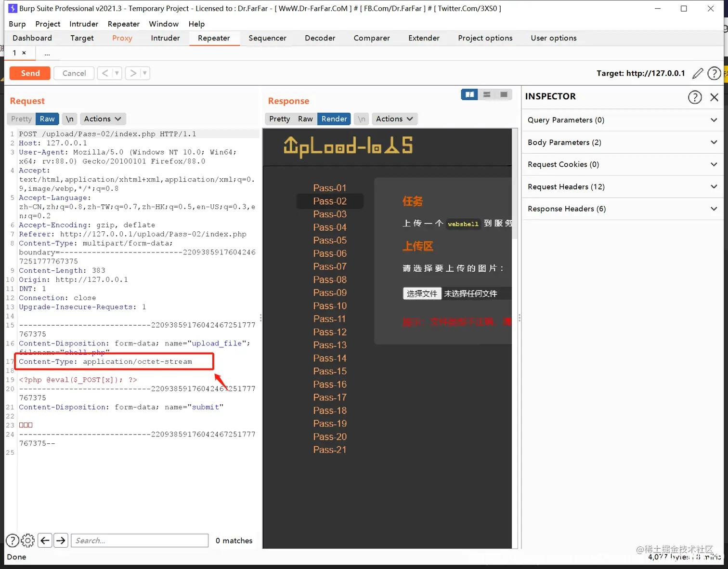The height and width of the screenshot is (569, 728).
Task: Open Pass-10 link in rendered page
Action: point(330,306)
